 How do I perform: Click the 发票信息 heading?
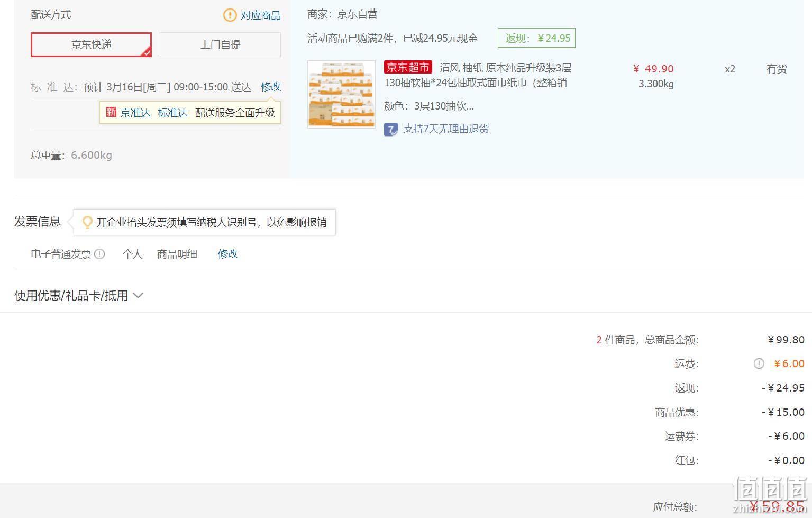click(38, 222)
